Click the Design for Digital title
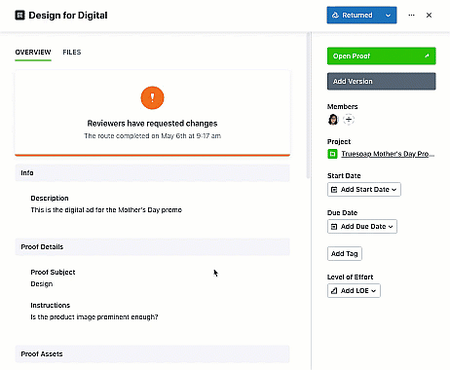Viewport: 450px width, 370px height. click(x=68, y=15)
